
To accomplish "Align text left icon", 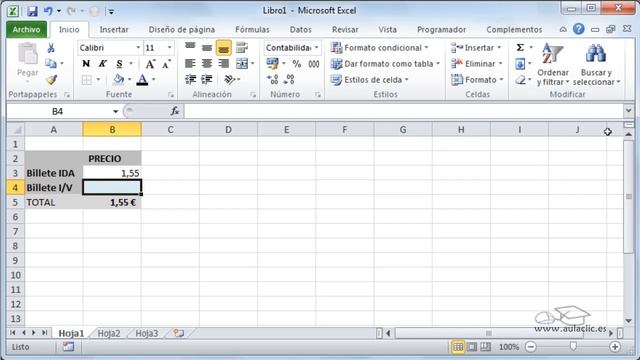I will 190,64.
